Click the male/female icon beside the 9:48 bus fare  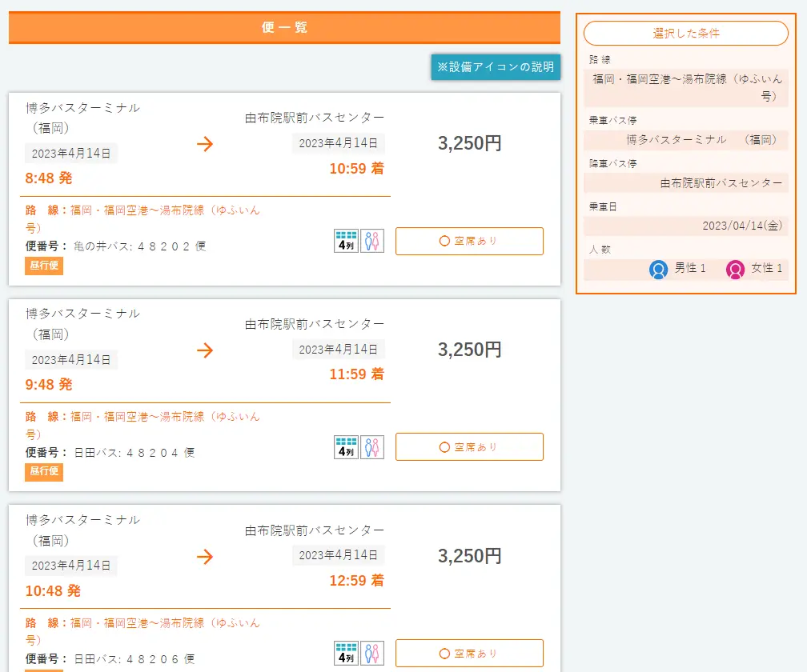click(x=371, y=446)
